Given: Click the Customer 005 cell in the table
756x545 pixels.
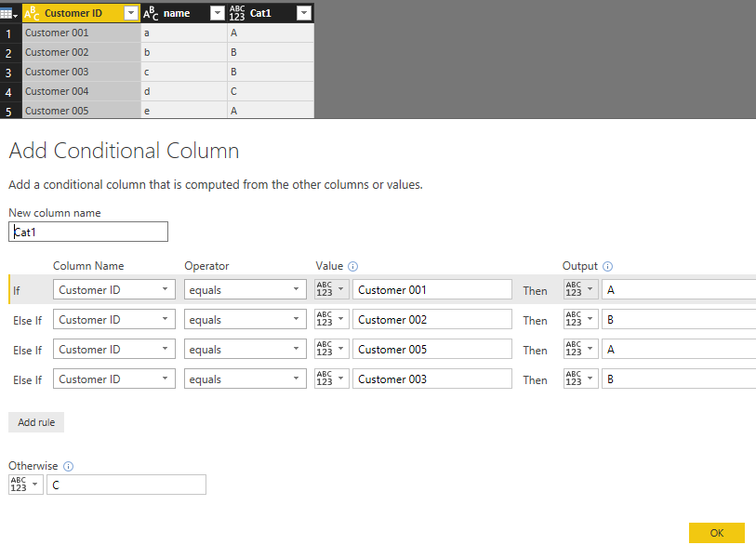Looking at the screenshot, I should pyautogui.click(x=82, y=111).
